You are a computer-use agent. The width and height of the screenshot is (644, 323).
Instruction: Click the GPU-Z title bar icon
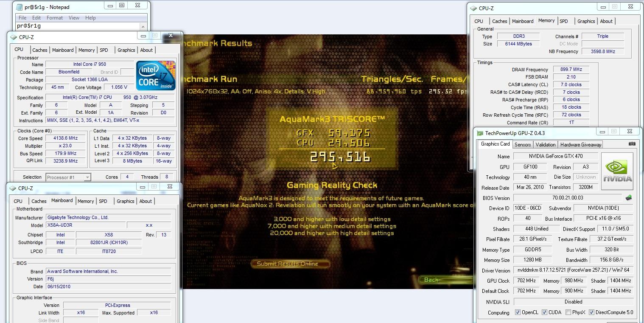pyautogui.click(x=480, y=133)
